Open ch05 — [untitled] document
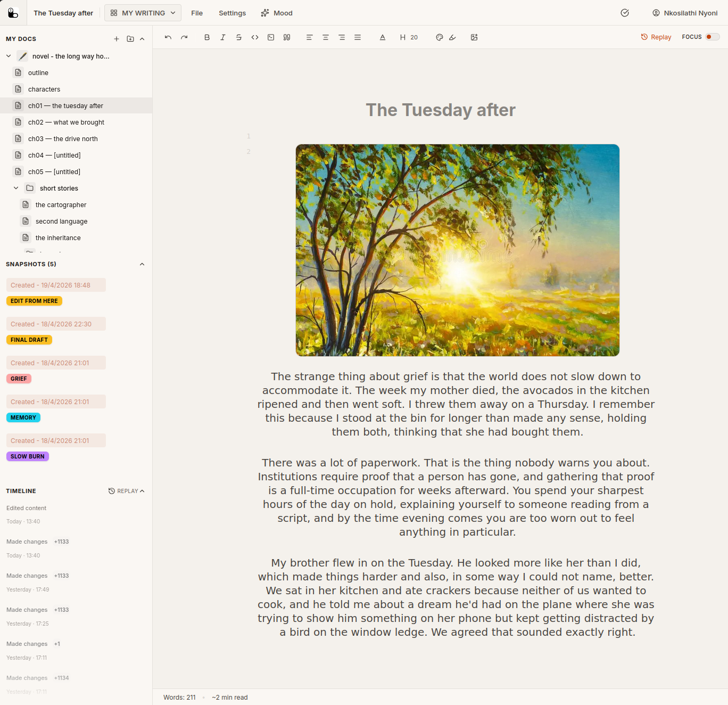The image size is (728, 705). pyautogui.click(x=76, y=171)
